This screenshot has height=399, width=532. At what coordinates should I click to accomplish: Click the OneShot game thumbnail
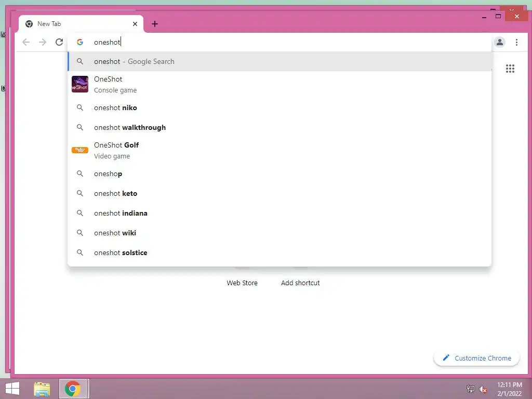coord(80,84)
